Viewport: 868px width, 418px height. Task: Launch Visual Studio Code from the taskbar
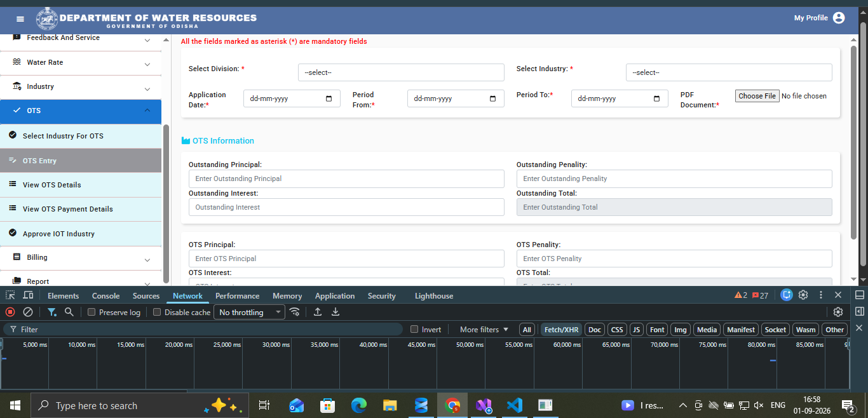tap(514, 405)
